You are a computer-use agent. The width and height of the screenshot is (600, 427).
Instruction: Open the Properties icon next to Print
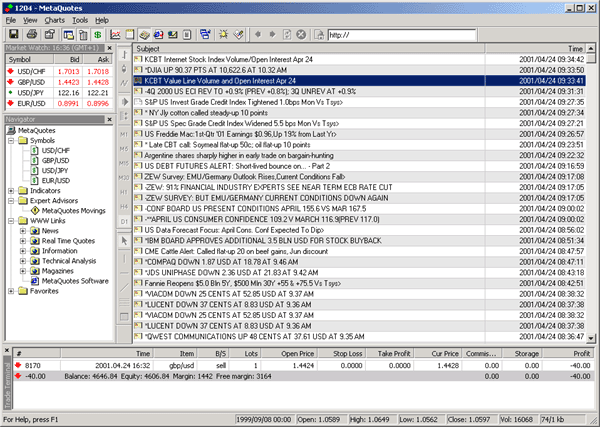click(50, 34)
